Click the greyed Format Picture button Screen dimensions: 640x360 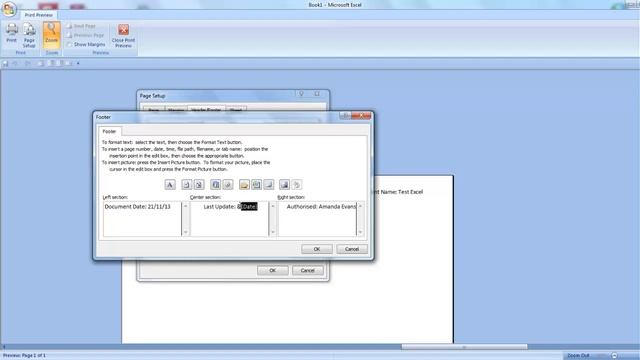click(x=297, y=185)
